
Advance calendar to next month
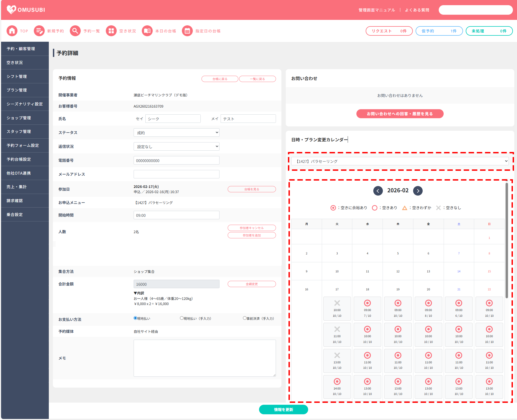418,191
